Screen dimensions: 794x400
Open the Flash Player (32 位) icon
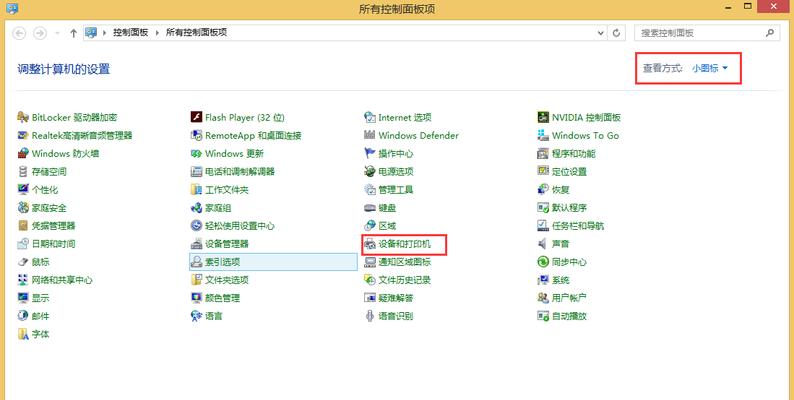(196, 117)
